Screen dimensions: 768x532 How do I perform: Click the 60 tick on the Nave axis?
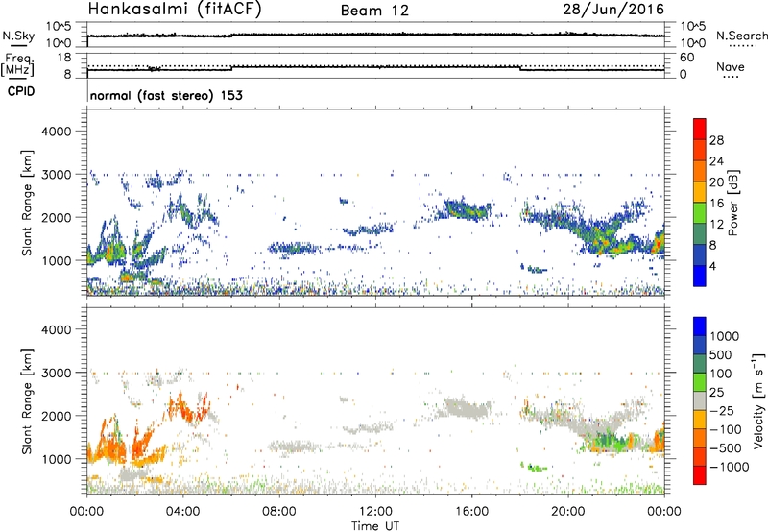pos(686,58)
